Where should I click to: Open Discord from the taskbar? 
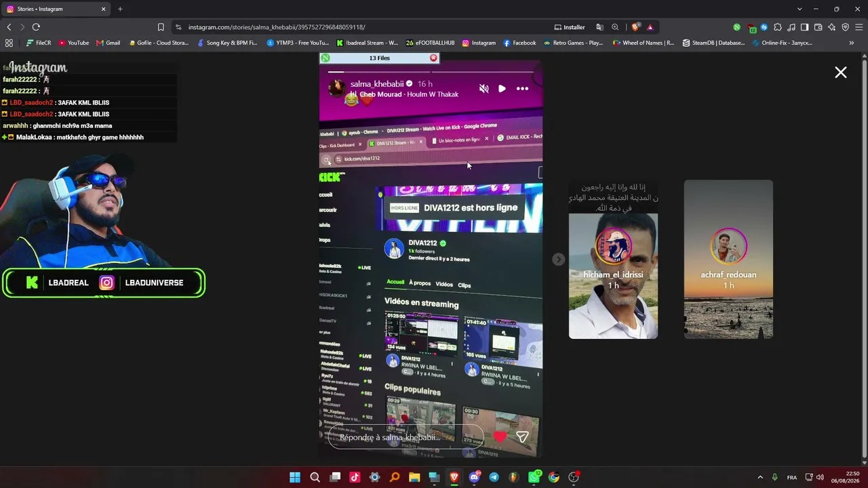coord(474,477)
